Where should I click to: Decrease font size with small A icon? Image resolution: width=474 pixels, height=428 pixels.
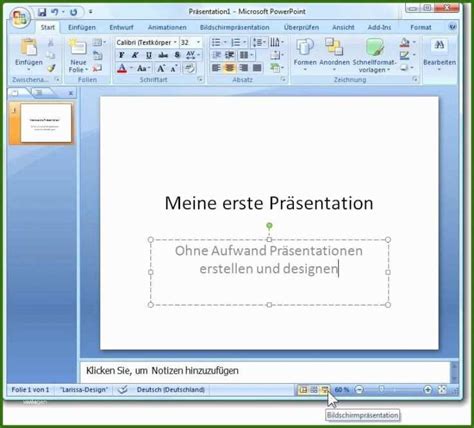pos(174,69)
